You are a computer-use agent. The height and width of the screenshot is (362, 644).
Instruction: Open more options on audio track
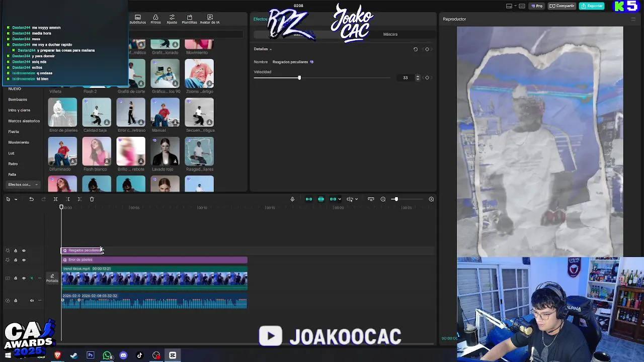point(40,301)
